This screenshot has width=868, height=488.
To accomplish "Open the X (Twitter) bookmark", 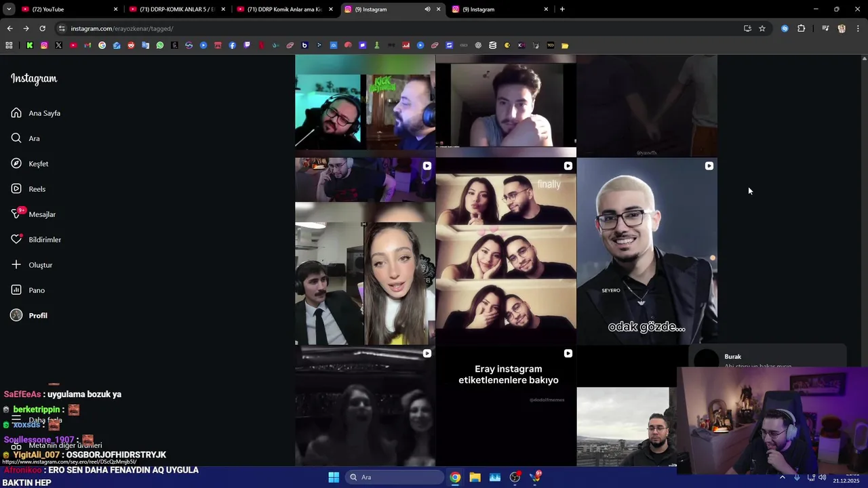I will (x=58, y=45).
